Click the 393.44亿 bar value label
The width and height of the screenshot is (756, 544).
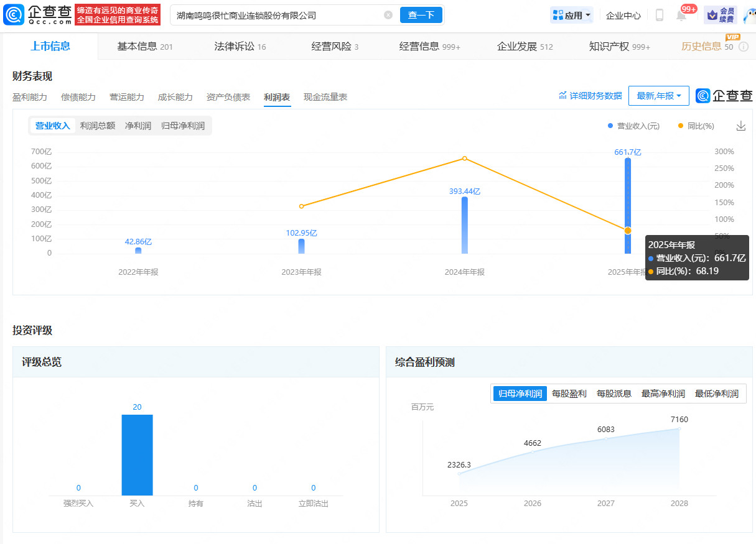[x=465, y=191]
